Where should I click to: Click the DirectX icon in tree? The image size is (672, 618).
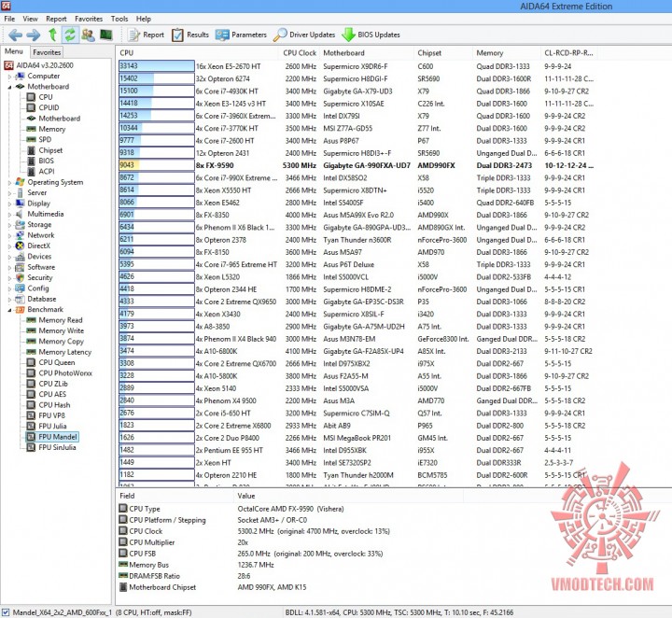click(20, 246)
